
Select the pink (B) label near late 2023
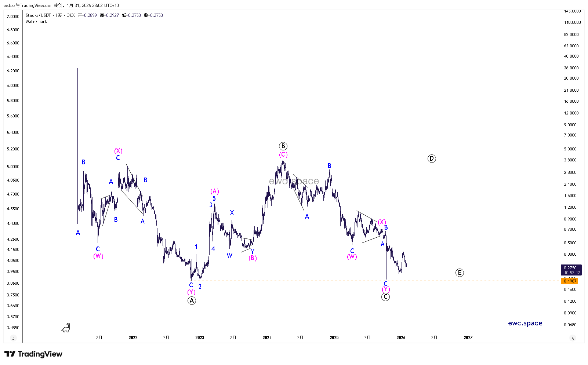pos(253,258)
